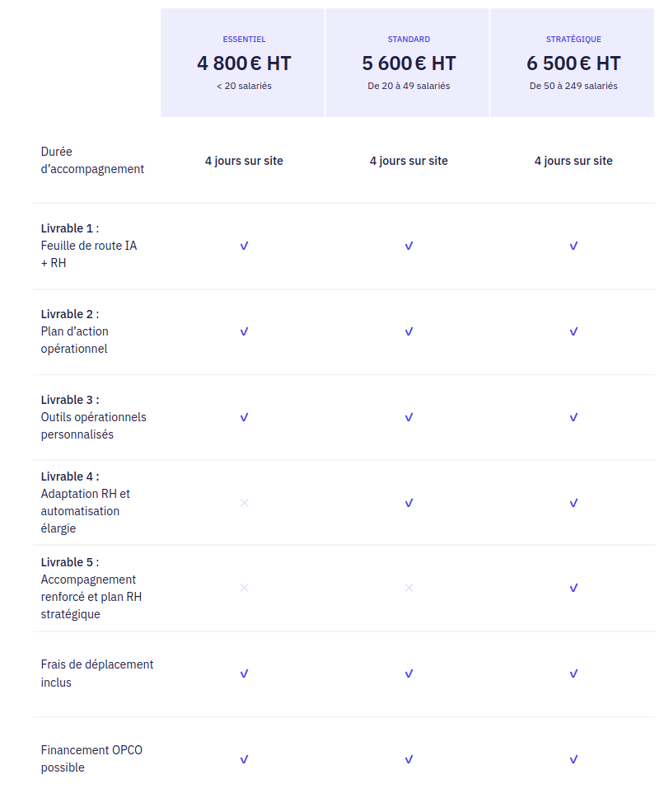Select the Stratégique plan header
The height and width of the screenshot is (812, 664).
[x=573, y=39]
